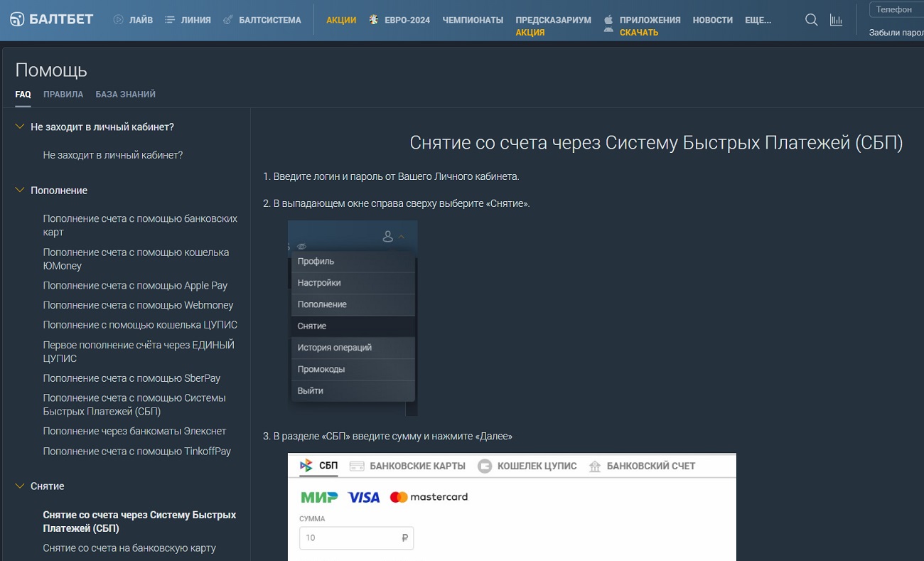Open the search magnifier icon
The height and width of the screenshot is (561, 924).
click(811, 20)
